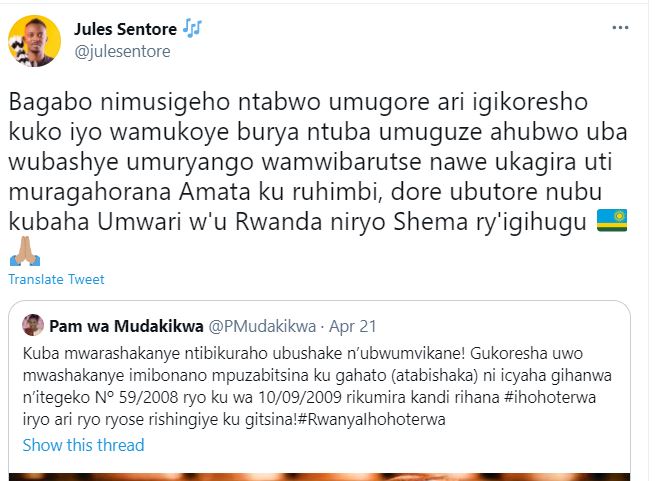The width and height of the screenshot is (667, 481).
Task: Click Pam wa Mudakikwa's small avatar
Action: (33, 324)
